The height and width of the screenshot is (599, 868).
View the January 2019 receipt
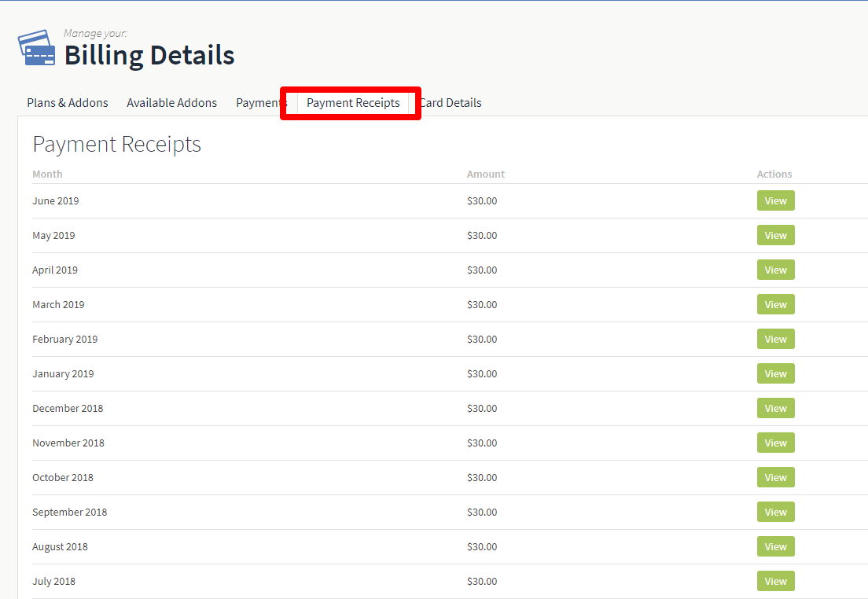pos(775,373)
